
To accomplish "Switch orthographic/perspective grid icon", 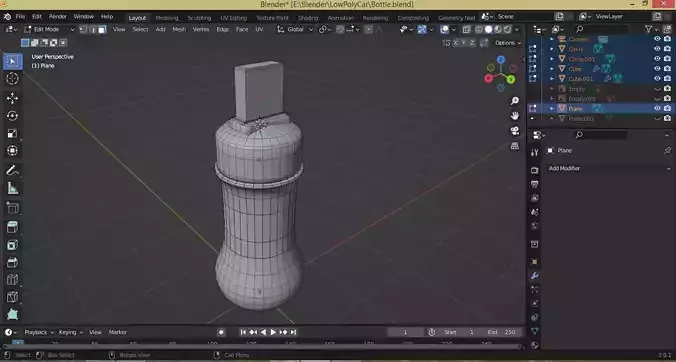I will click(515, 146).
